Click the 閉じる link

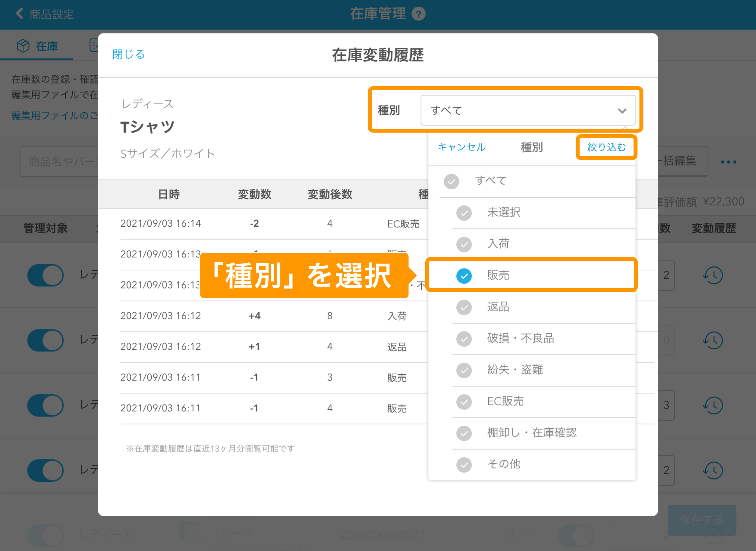point(128,54)
